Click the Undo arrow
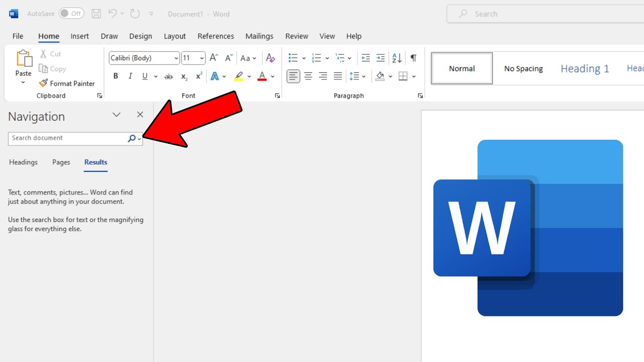 tap(113, 14)
